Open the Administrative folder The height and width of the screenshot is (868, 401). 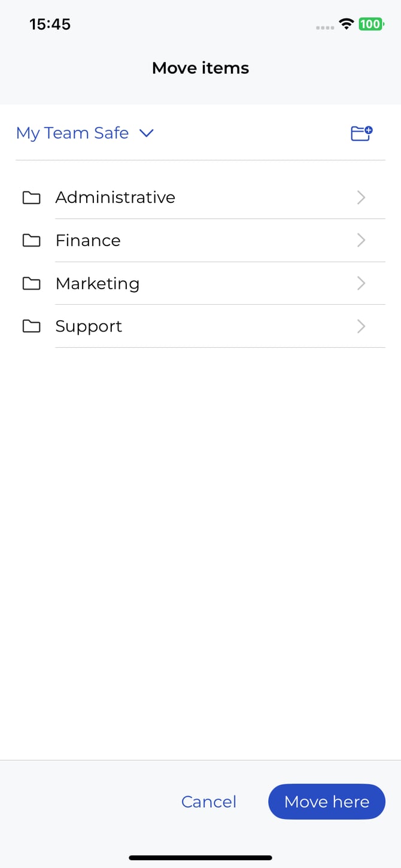tap(116, 198)
